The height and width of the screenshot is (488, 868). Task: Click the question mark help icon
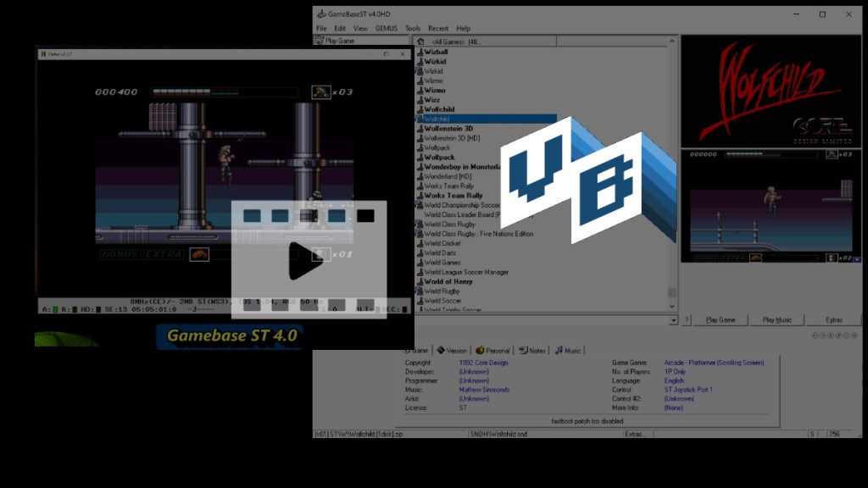click(x=687, y=320)
